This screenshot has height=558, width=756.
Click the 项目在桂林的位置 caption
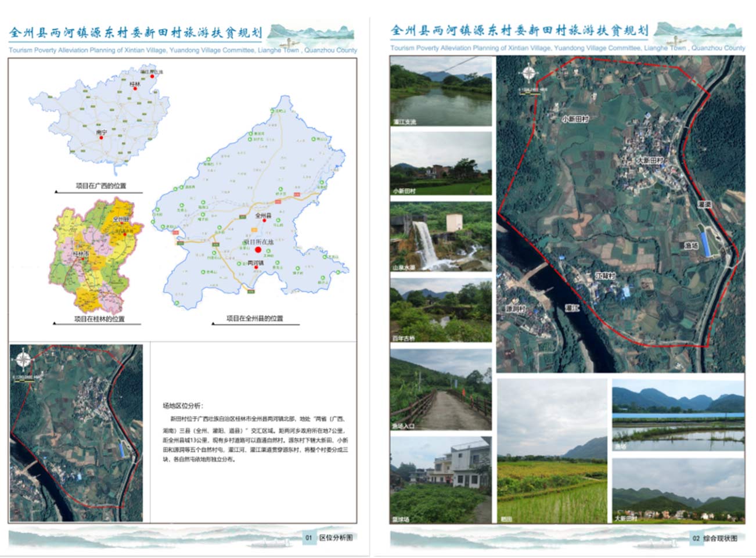(99, 319)
